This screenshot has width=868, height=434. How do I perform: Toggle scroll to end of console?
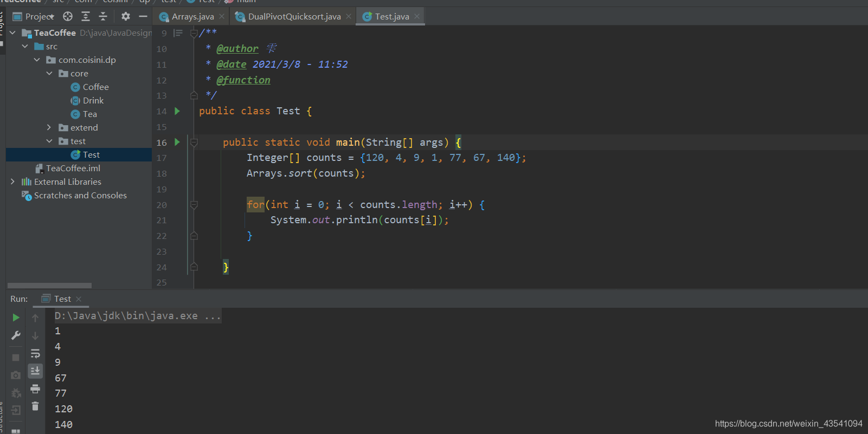click(35, 371)
